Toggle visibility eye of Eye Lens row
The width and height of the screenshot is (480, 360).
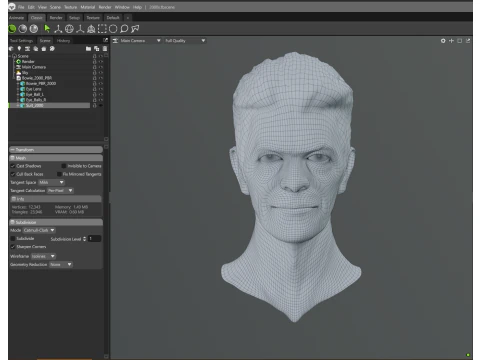pyautogui.click(x=101, y=89)
